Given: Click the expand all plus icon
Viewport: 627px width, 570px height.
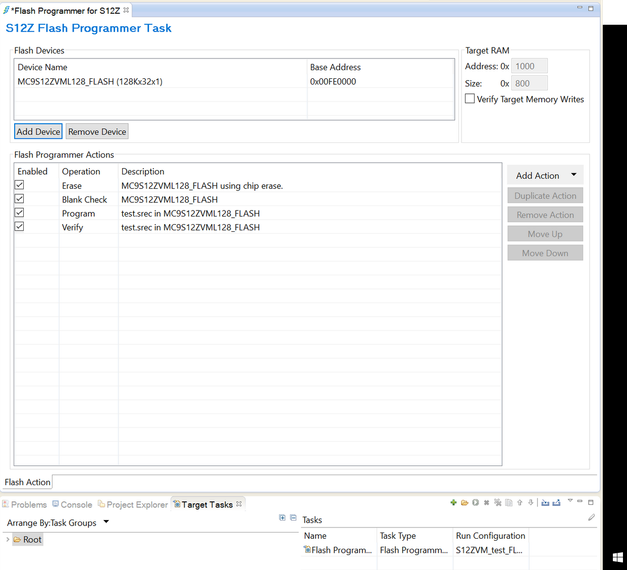Looking at the screenshot, I should (x=282, y=518).
